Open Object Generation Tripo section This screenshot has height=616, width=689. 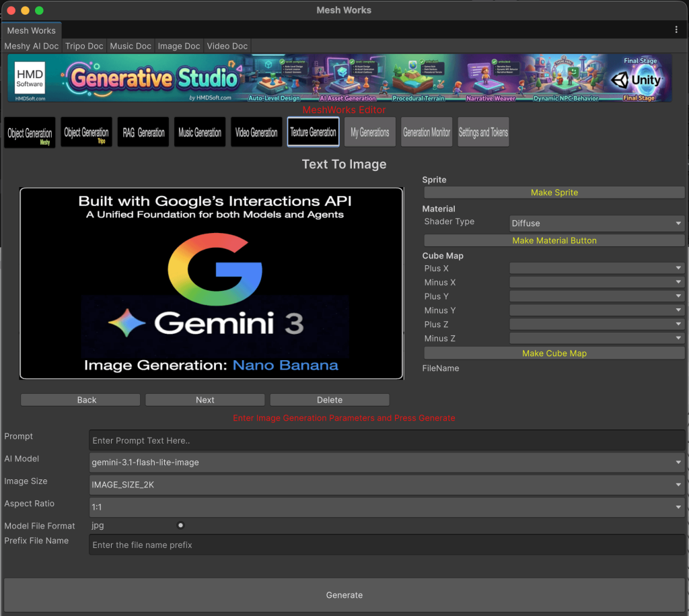click(86, 132)
